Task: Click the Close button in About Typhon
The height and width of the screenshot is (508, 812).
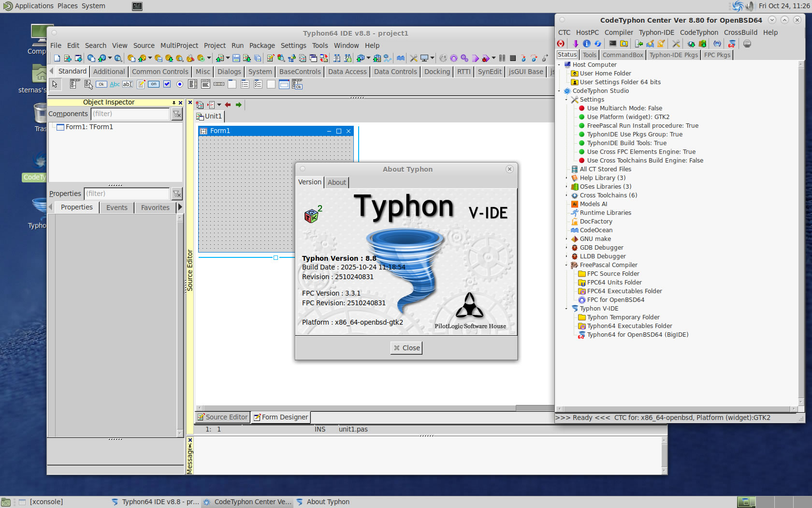Action: (x=406, y=348)
